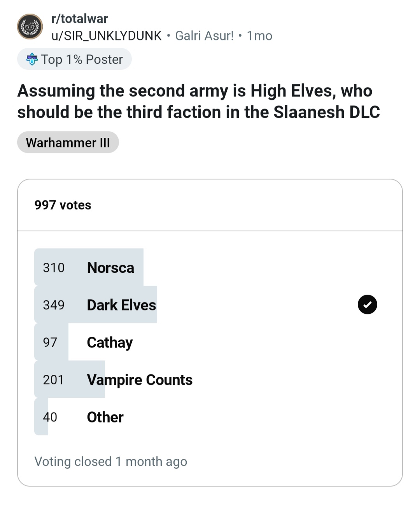The image size is (420, 506).
Task: Click the 201 vote count bar
Action: point(70,379)
